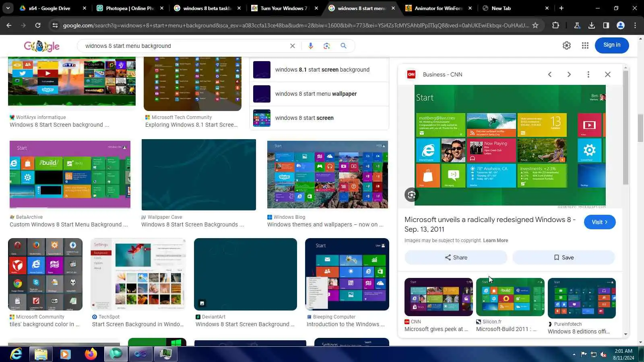The height and width of the screenshot is (362, 644).
Task: Open File Explorer from the taskbar
Action: coord(41,354)
